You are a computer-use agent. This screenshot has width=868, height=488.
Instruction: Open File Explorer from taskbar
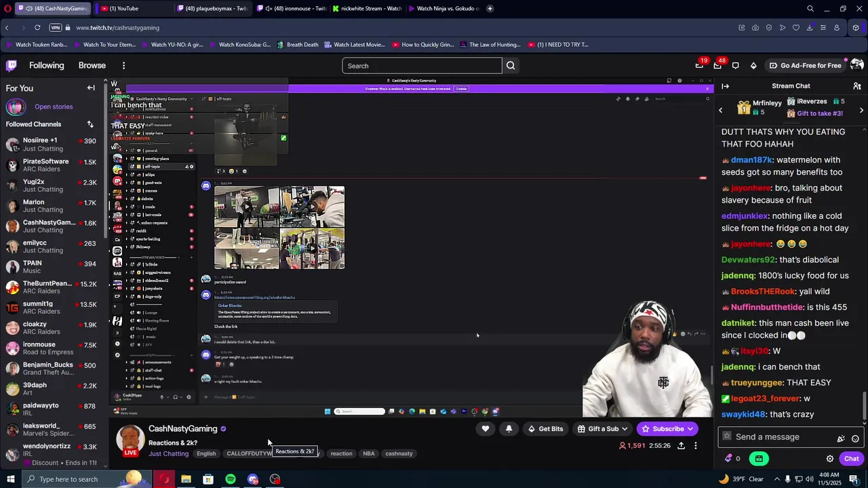186,479
